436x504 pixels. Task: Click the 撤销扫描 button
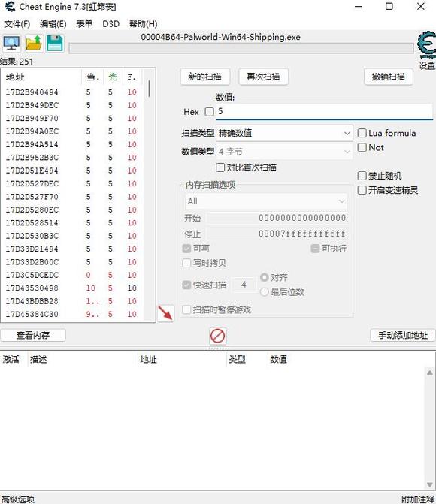pos(389,77)
